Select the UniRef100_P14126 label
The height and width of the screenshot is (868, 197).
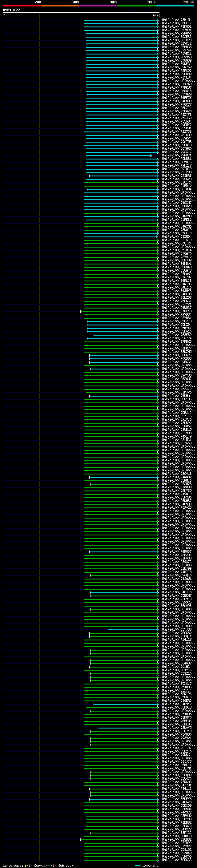176,640
